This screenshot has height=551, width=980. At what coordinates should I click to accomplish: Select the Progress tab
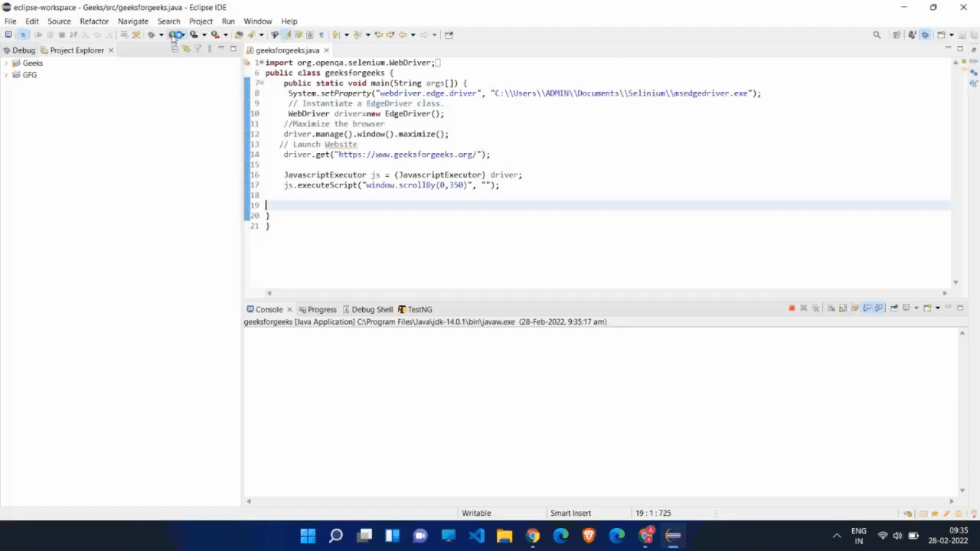317,309
